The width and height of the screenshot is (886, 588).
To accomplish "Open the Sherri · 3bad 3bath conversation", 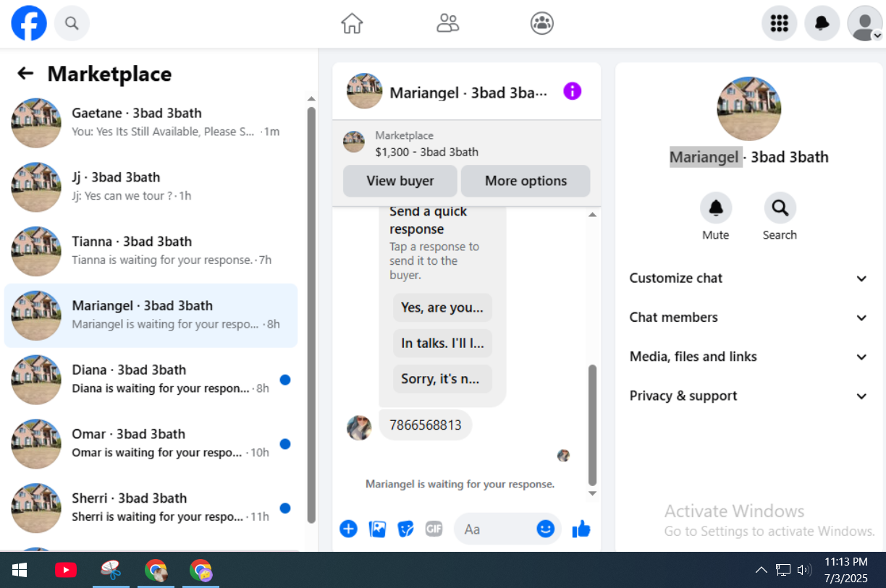I will (151, 508).
